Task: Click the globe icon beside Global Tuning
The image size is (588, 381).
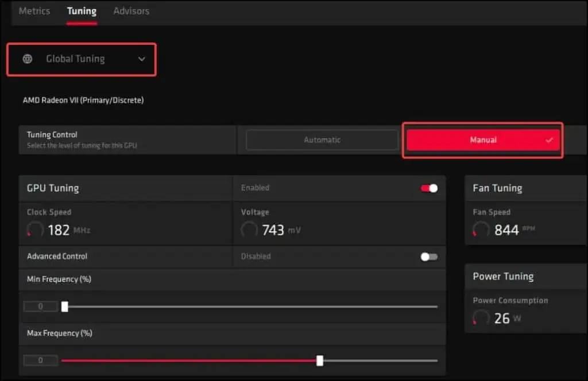Action: 28,59
